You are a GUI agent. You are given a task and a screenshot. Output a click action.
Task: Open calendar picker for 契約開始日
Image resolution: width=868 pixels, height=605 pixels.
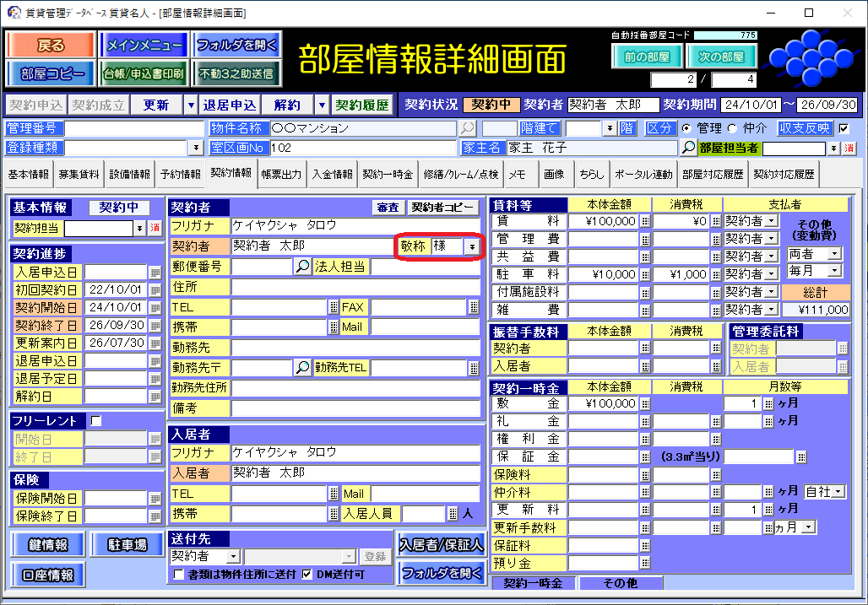[x=155, y=308]
